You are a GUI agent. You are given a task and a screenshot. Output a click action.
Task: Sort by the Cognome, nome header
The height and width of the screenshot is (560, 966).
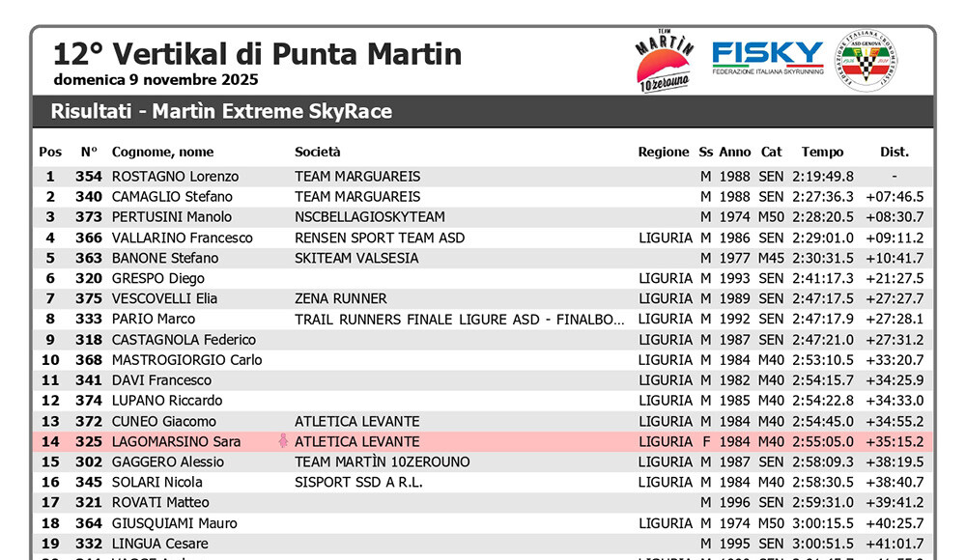point(162,152)
